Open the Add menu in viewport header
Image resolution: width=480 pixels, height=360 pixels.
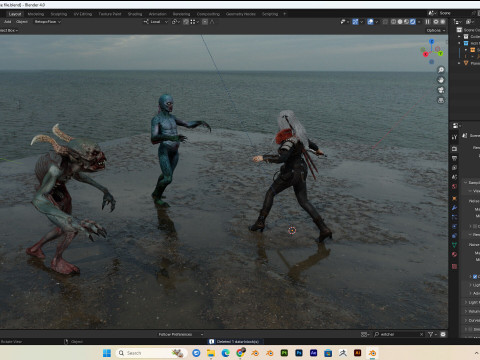(7, 22)
